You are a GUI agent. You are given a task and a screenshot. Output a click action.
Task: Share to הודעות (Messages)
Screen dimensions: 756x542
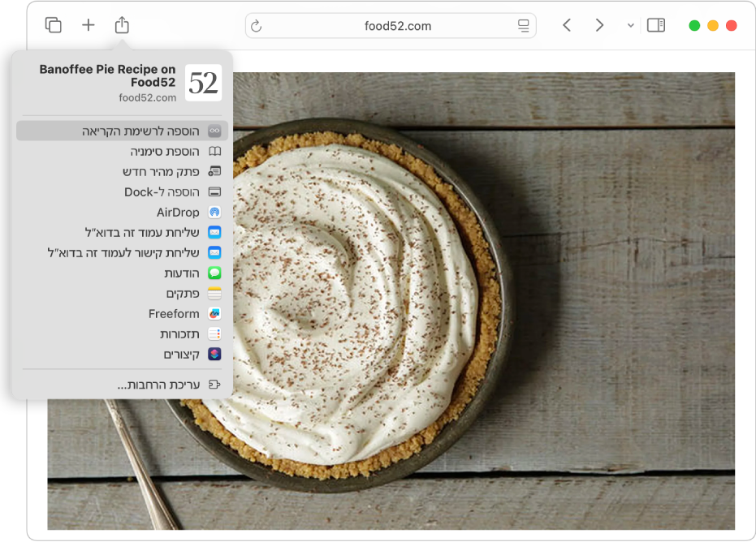coord(122,273)
